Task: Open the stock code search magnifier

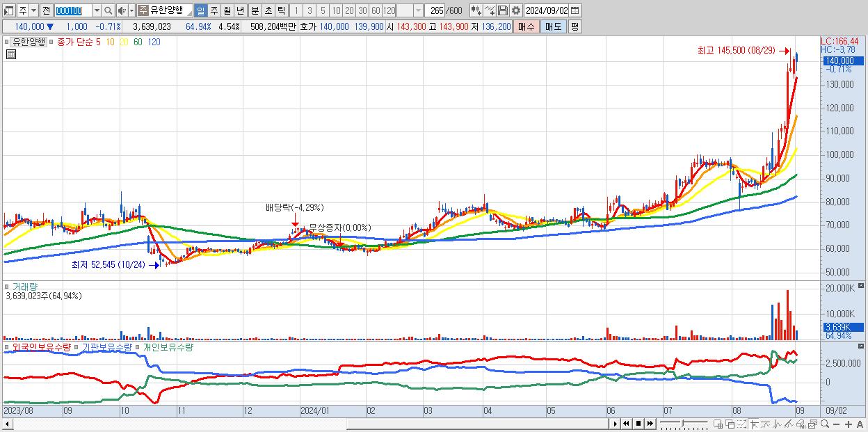Action: (x=108, y=10)
